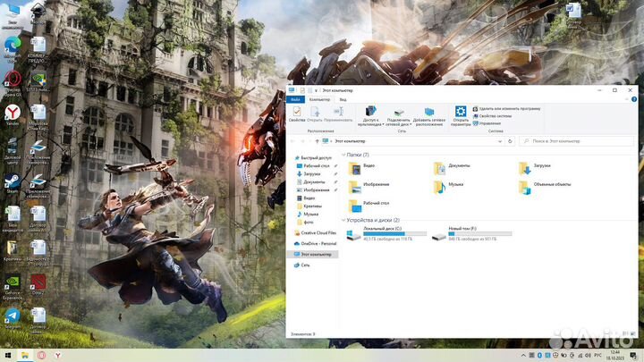Click File Explorer on the taskbar
This screenshot has height=362, width=644.
tap(25, 356)
